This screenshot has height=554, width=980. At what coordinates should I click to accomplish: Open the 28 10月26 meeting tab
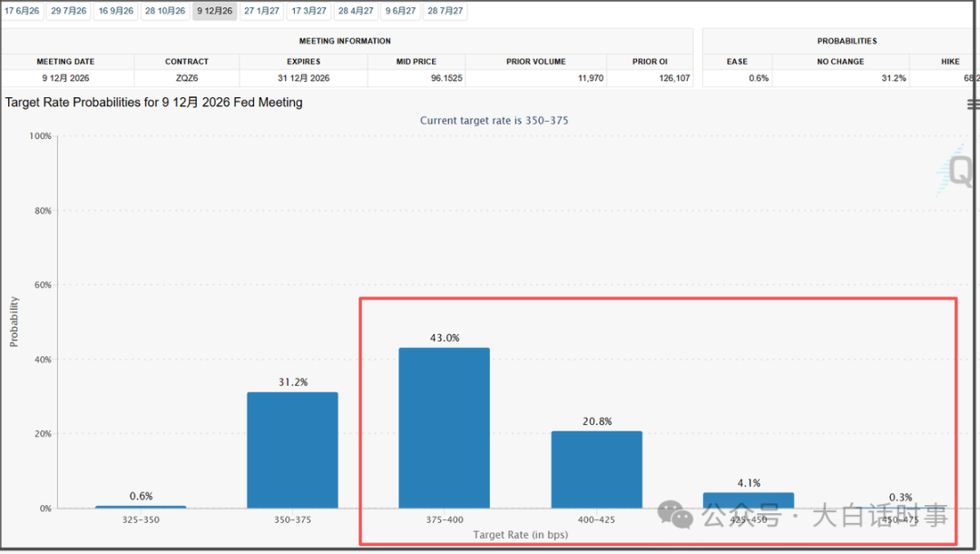tap(165, 11)
